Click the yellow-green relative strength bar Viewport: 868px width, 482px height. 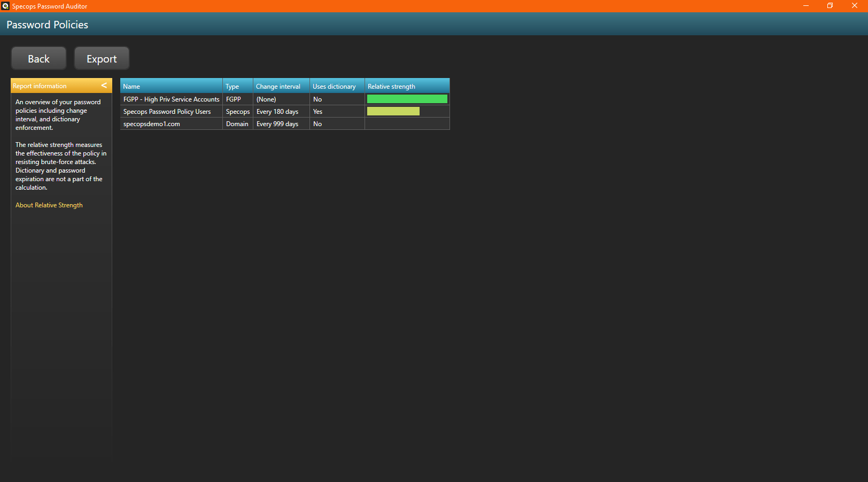[x=393, y=111]
